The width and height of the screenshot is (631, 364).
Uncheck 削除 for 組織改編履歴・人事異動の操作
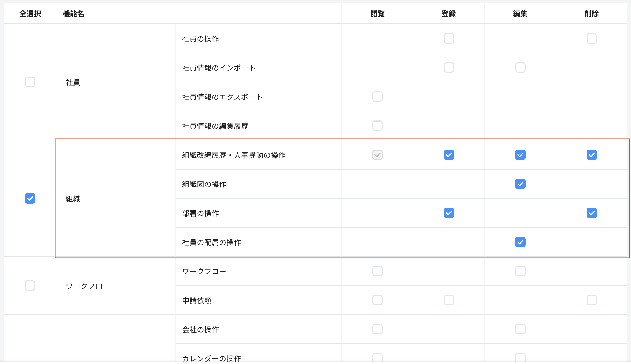point(592,155)
